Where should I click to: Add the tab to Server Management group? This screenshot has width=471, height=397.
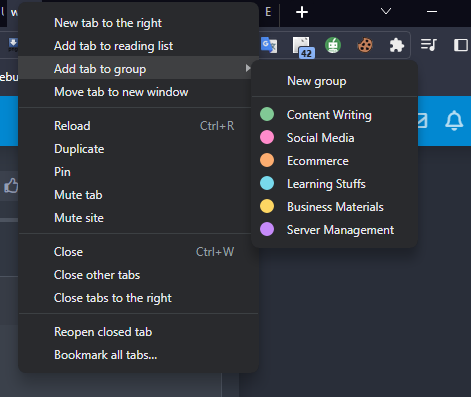pyautogui.click(x=335, y=230)
